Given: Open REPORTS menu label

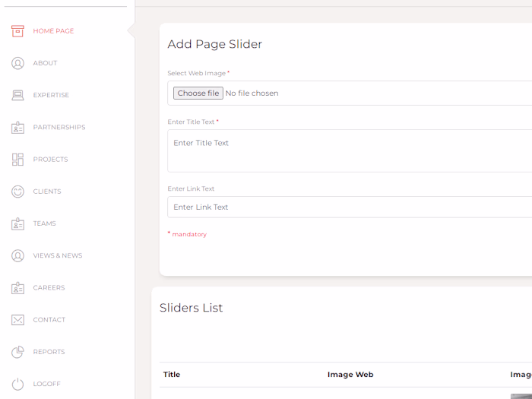Looking at the screenshot, I should [49, 352].
